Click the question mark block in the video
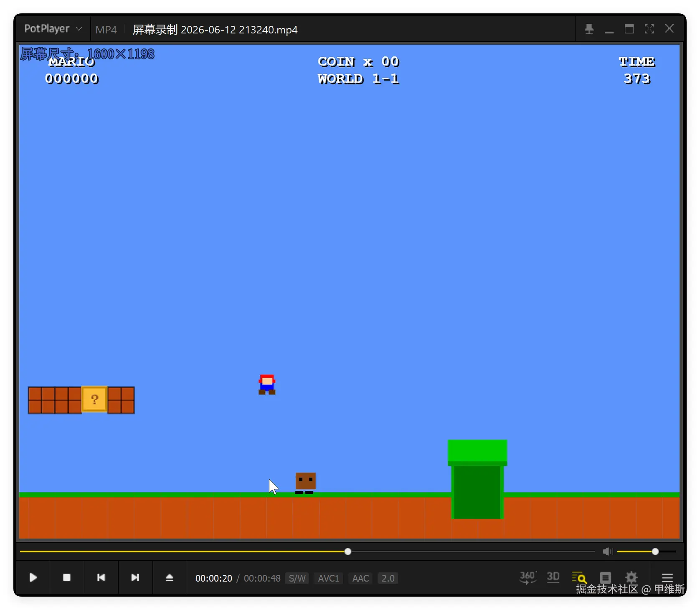 (94, 399)
